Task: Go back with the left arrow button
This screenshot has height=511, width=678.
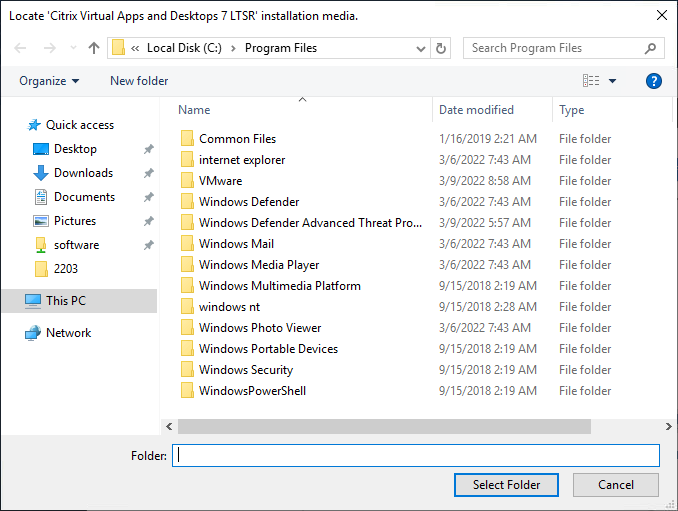Action: click(20, 48)
